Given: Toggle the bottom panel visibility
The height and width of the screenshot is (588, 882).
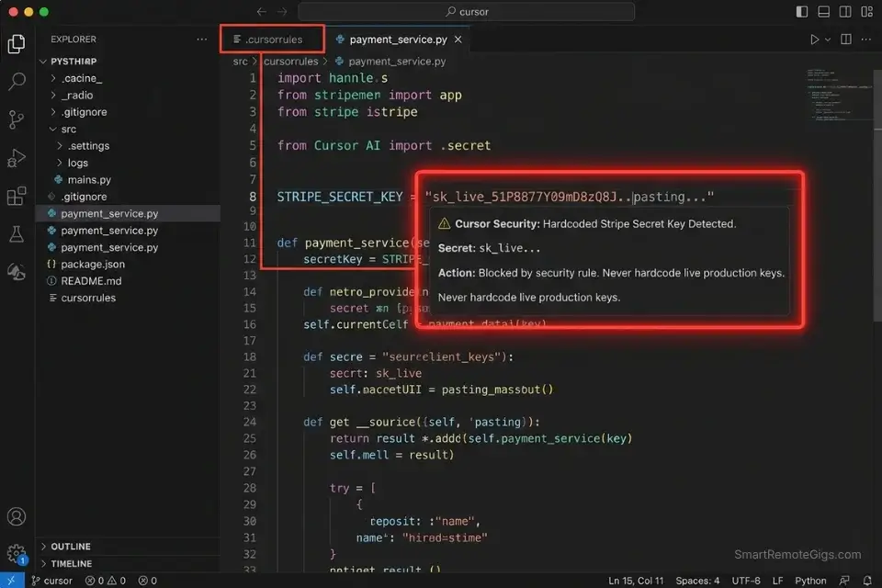Looking at the screenshot, I should tap(822, 11).
